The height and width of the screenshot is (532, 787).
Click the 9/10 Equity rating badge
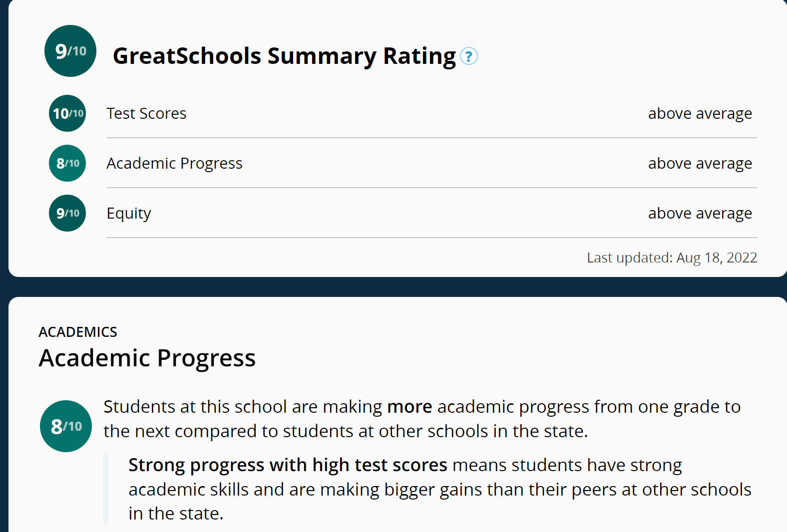pos(67,213)
